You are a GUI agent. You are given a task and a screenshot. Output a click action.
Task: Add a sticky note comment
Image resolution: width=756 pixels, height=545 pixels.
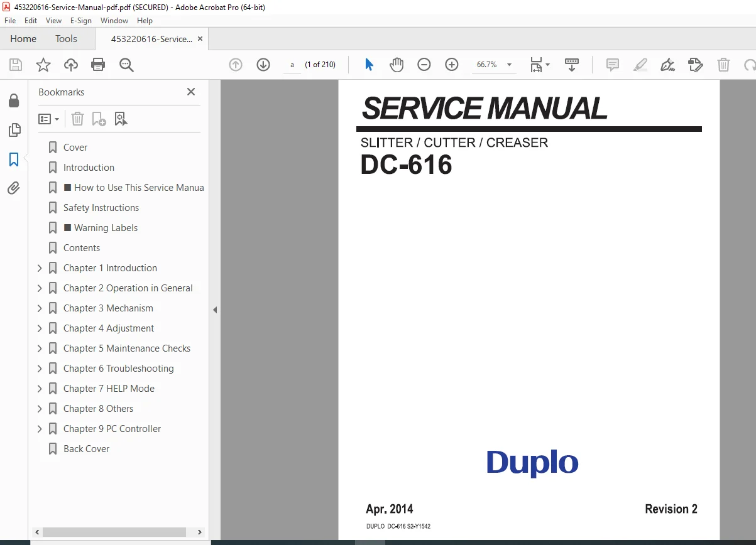tap(612, 65)
